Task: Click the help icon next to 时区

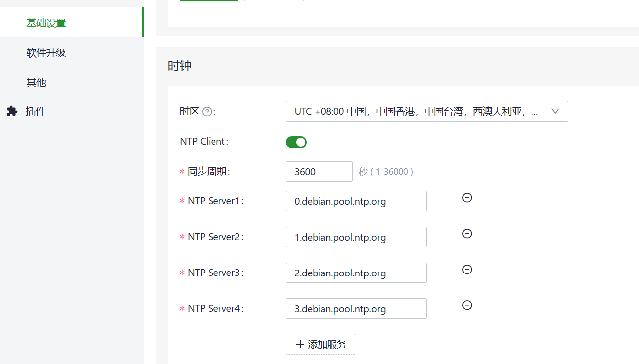Action: click(x=207, y=112)
